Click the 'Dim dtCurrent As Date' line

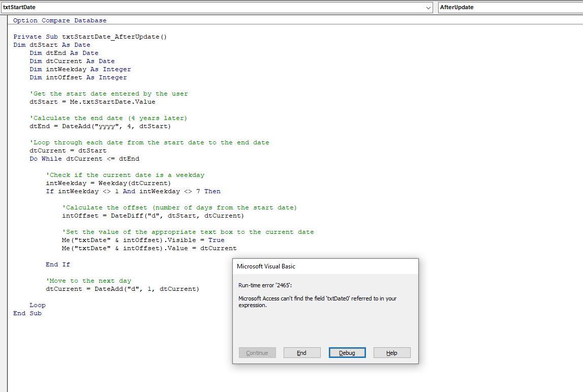[72, 62]
